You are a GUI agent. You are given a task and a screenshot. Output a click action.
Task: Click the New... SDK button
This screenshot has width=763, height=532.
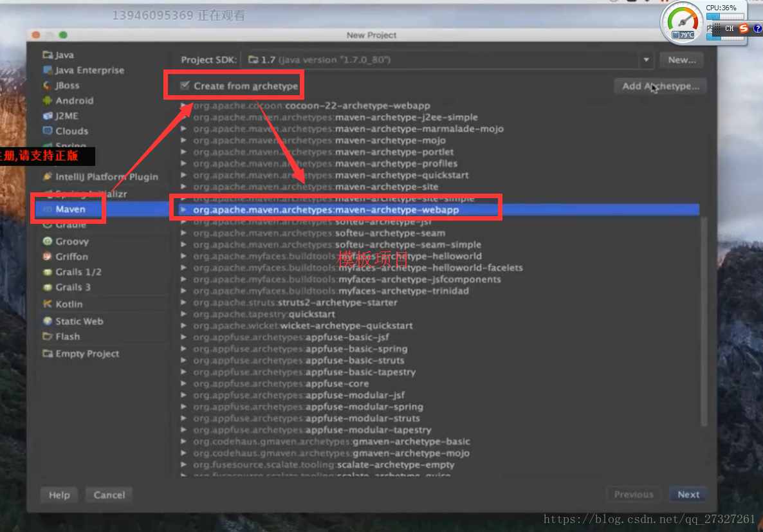(682, 60)
